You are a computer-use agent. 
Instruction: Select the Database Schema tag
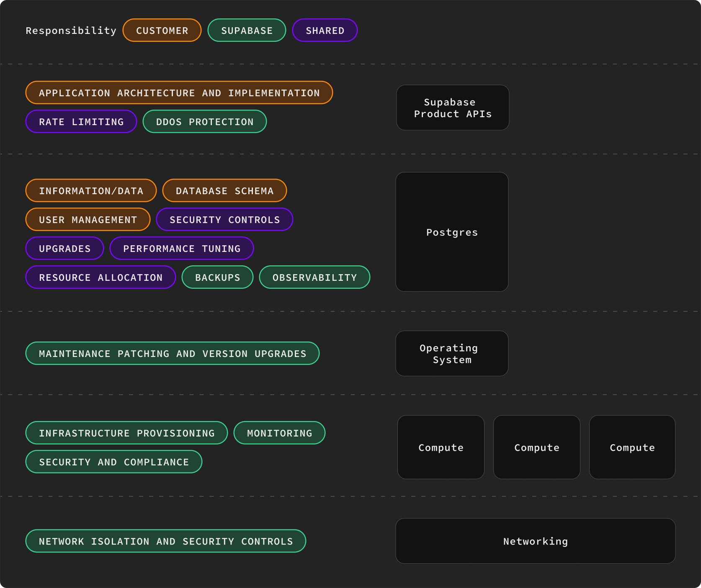click(x=224, y=191)
